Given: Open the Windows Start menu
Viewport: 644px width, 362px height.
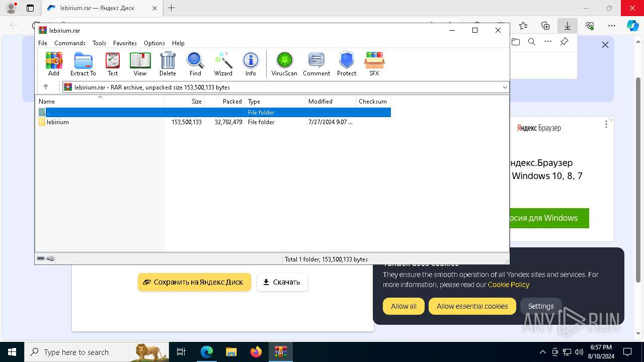Looking at the screenshot, I should click(12, 352).
